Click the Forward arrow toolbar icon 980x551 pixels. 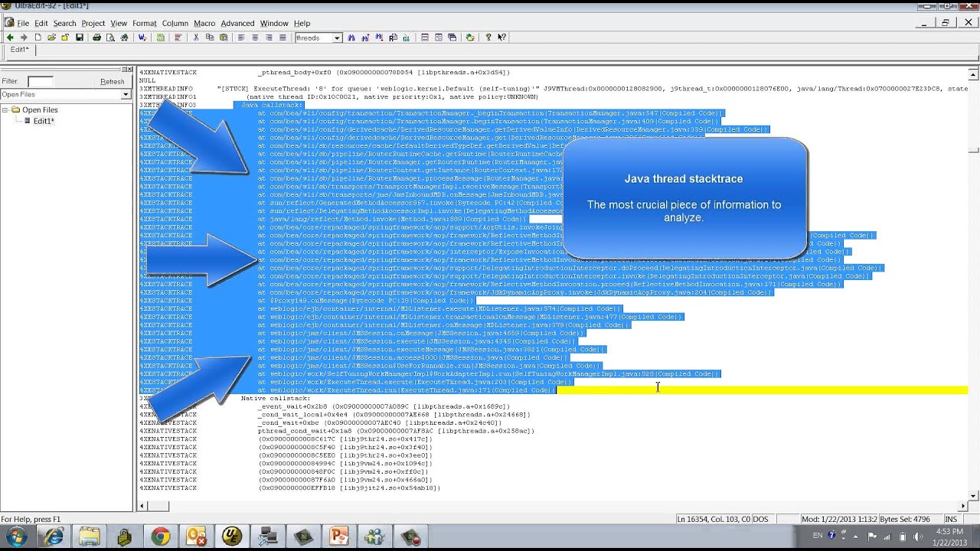(24, 37)
